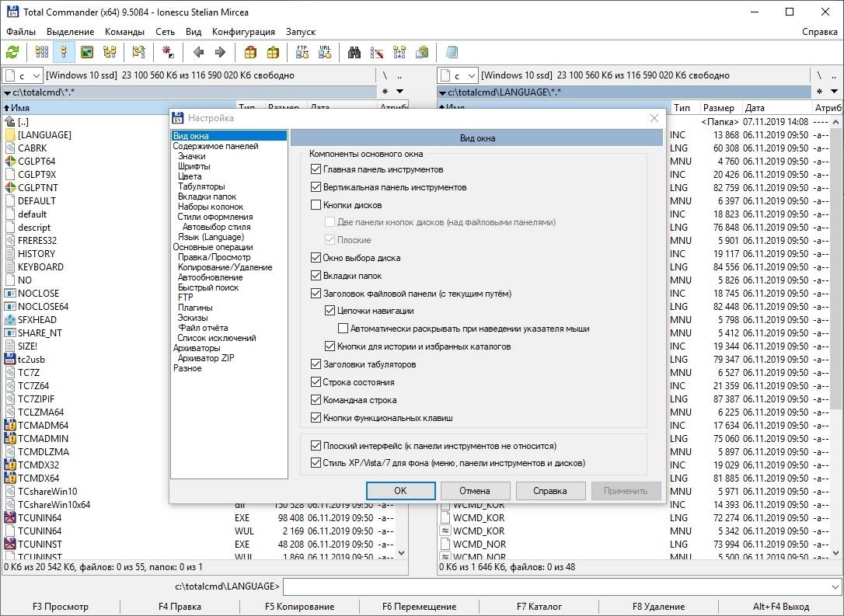The height and width of the screenshot is (616, 844).
Task: Click the tree icon with green arrow
Action: (138, 52)
